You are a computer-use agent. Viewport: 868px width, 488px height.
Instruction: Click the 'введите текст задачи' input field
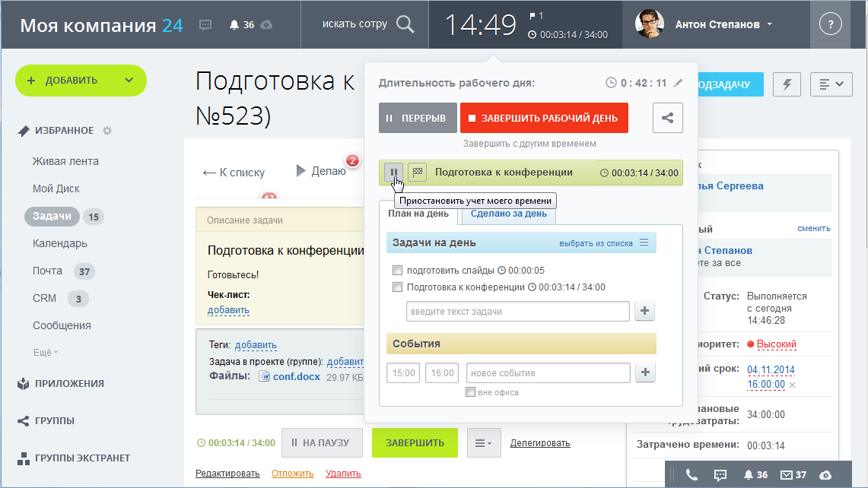[x=517, y=312]
